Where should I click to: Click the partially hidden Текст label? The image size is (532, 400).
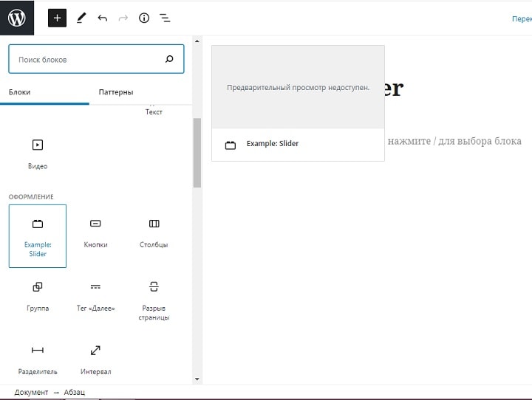(x=154, y=112)
